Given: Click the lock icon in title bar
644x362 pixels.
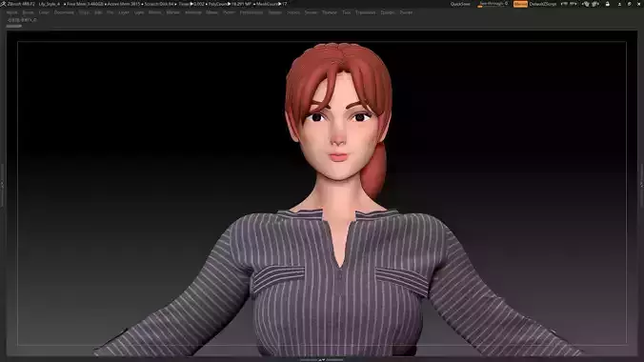Looking at the screenshot, I should pyautogui.click(x=608, y=4).
